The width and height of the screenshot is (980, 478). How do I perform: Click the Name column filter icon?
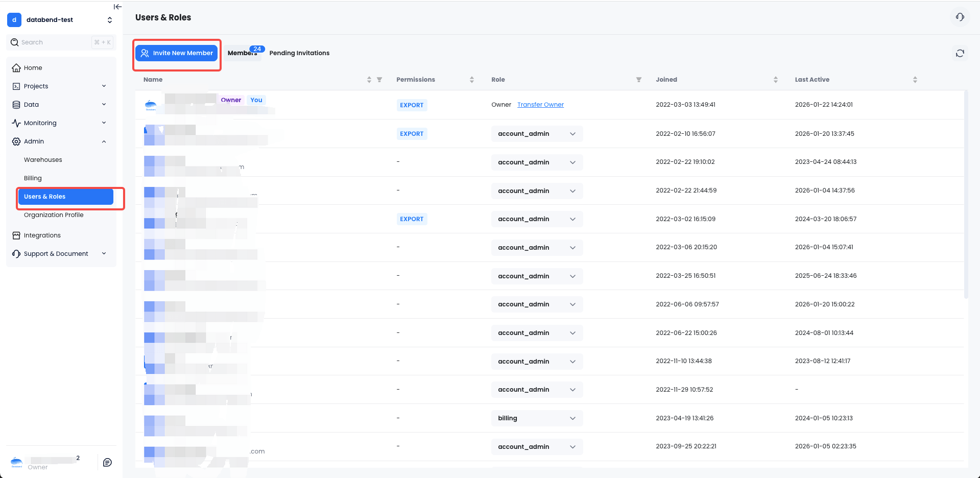click(379, 80)
